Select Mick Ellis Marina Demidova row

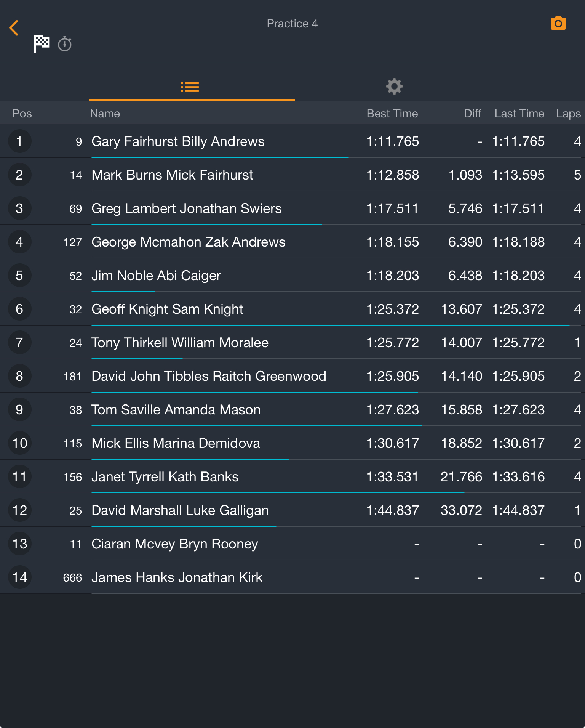(x=292, y=443)
